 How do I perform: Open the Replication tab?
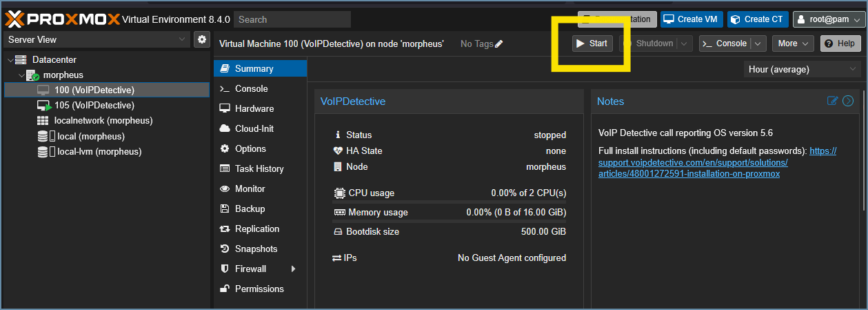click(x=261, y=229)
